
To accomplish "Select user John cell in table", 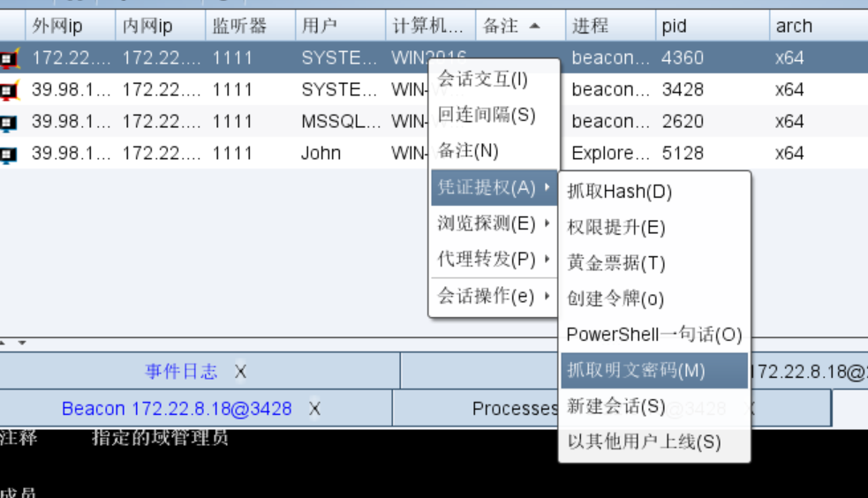I will (x=341, y=154).
